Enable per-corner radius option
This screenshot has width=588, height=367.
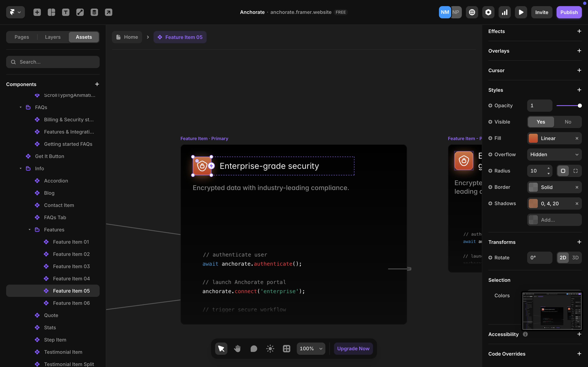pyautogui.click(x=575, y=171)
